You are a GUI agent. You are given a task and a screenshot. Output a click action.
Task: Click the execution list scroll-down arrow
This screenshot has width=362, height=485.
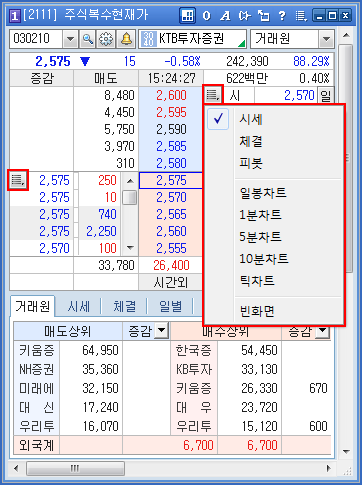pyautogui.click(x=130, y=248)
